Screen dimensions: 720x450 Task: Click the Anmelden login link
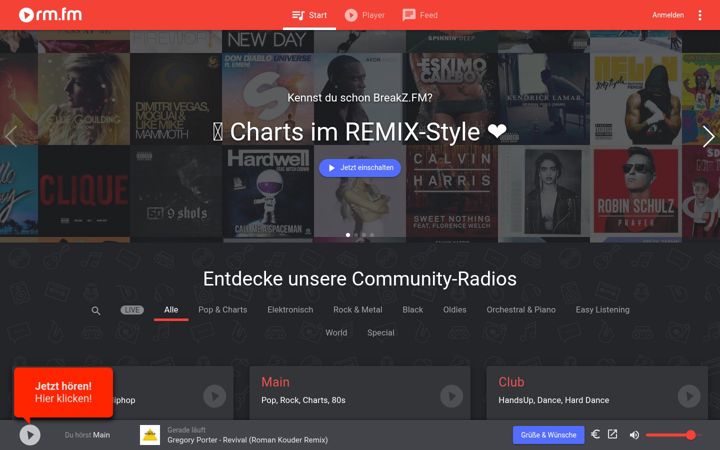pyautogui.click(x=668, y=15)
